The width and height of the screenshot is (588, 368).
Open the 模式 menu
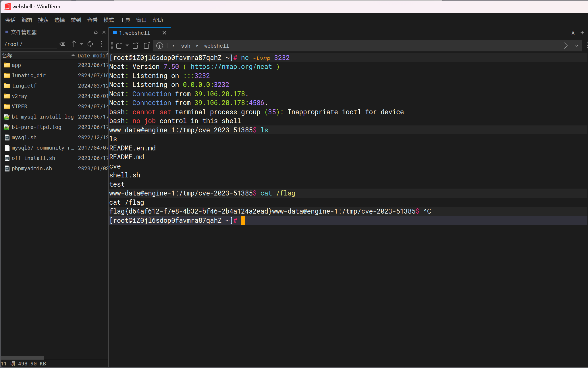pyautogui.click(x=109, y=20)
